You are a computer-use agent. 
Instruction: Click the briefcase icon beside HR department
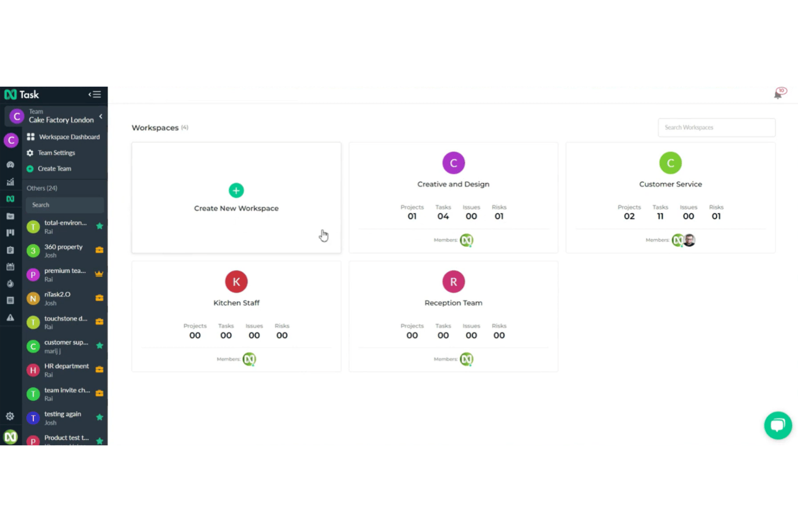click(x=99, y=369)
